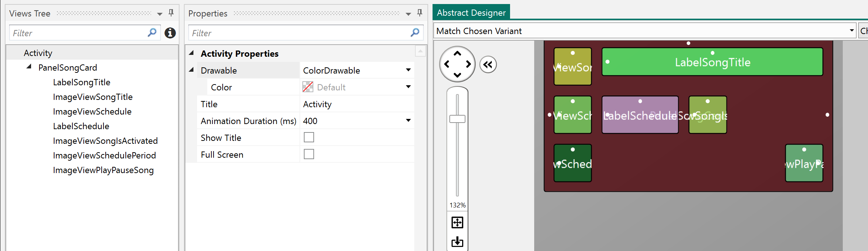The width and height of the screenshot is (868, 251).
Task: Click the zoom slider handle
Action: click(457, 119)
